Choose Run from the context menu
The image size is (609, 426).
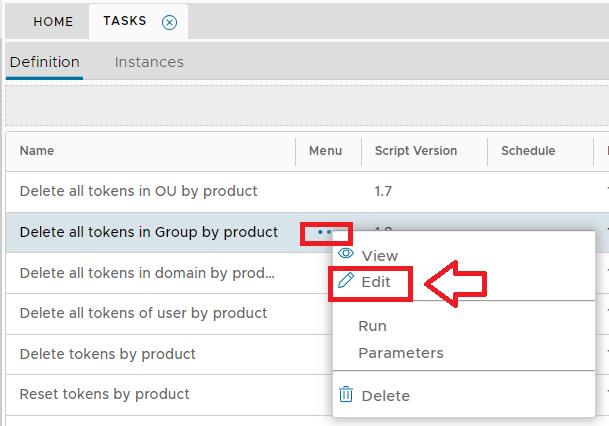click(x=372, y=326)
